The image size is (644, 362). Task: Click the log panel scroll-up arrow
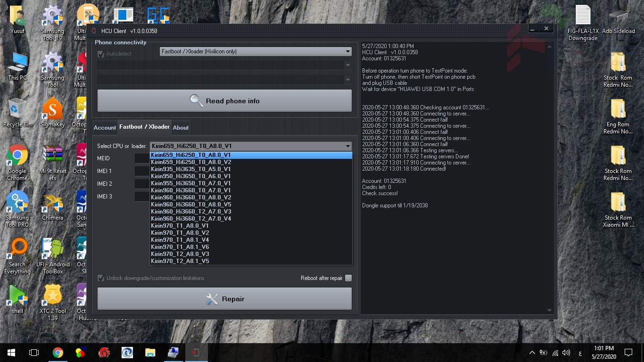point(549,46)
